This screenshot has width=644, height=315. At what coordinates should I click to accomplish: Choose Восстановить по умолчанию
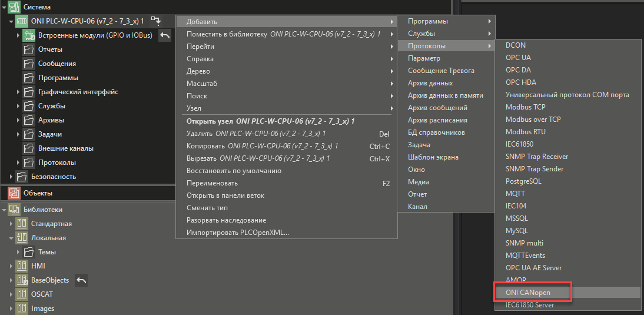click(287, 171)
